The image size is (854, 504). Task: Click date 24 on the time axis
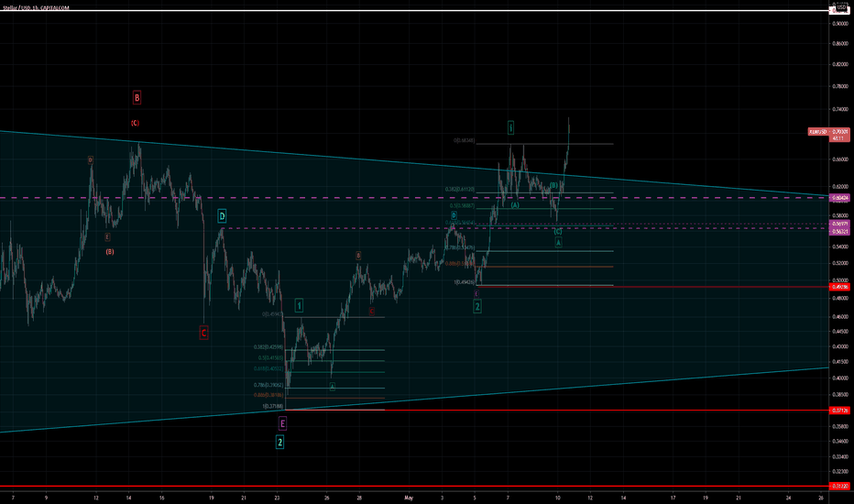point(788,498)
